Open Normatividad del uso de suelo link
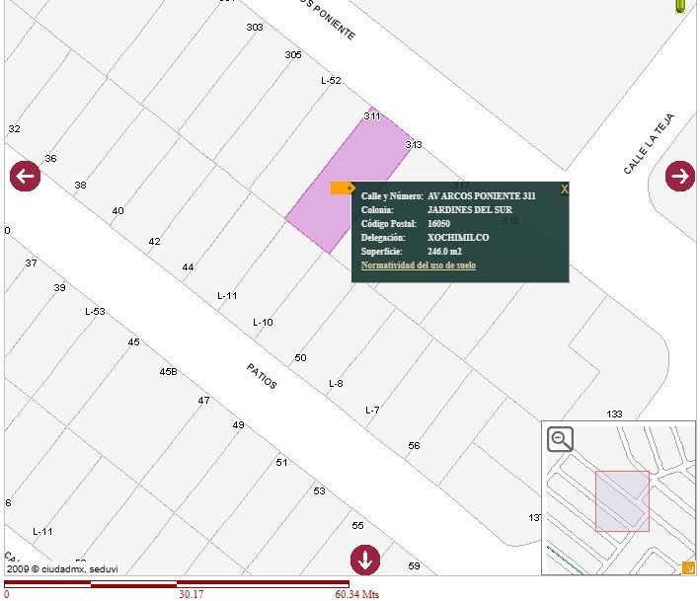The width and height of the screenshot is (700, 601). tap(419, 265)
